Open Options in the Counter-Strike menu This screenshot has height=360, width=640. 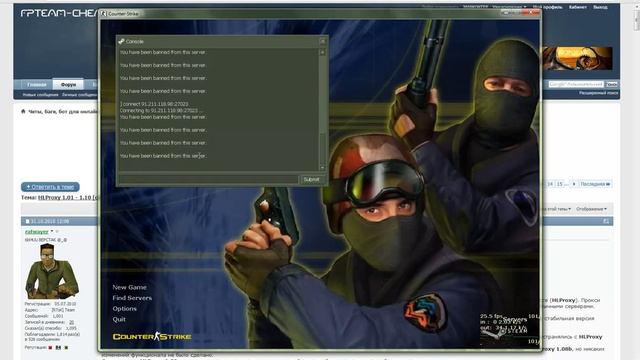point(124,309)
